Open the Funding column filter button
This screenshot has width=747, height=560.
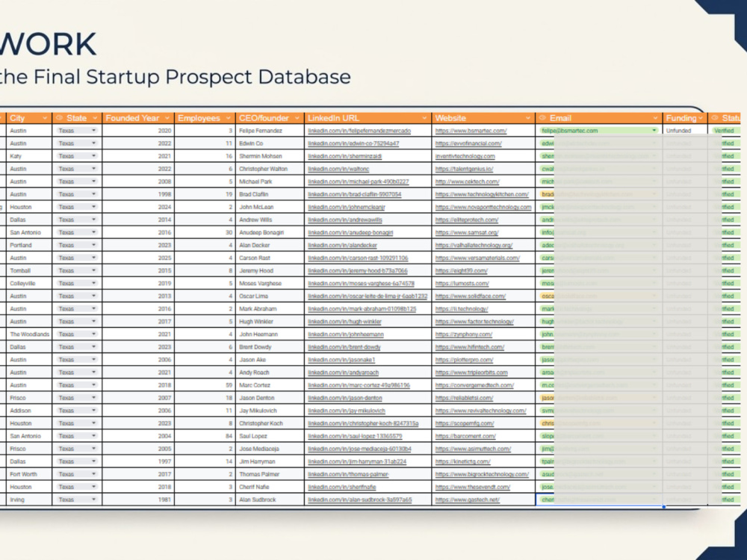point(701,118)
